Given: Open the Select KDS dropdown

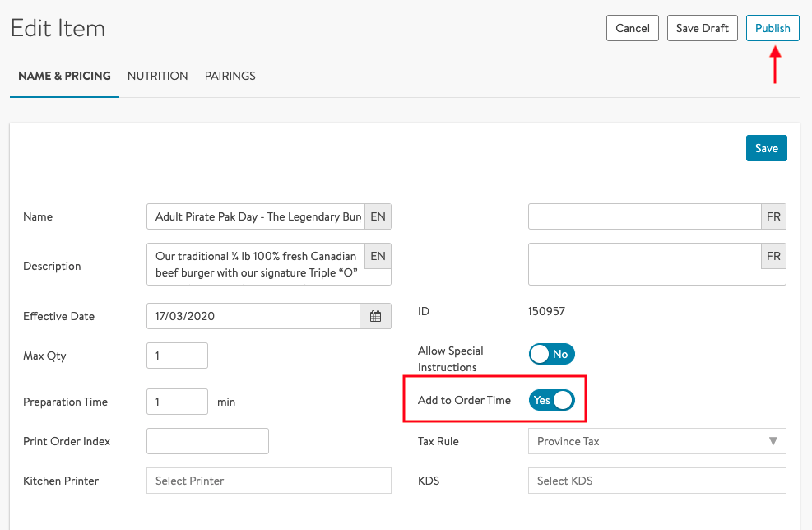Looking at the screenshot, I should (x=657, y=481).
